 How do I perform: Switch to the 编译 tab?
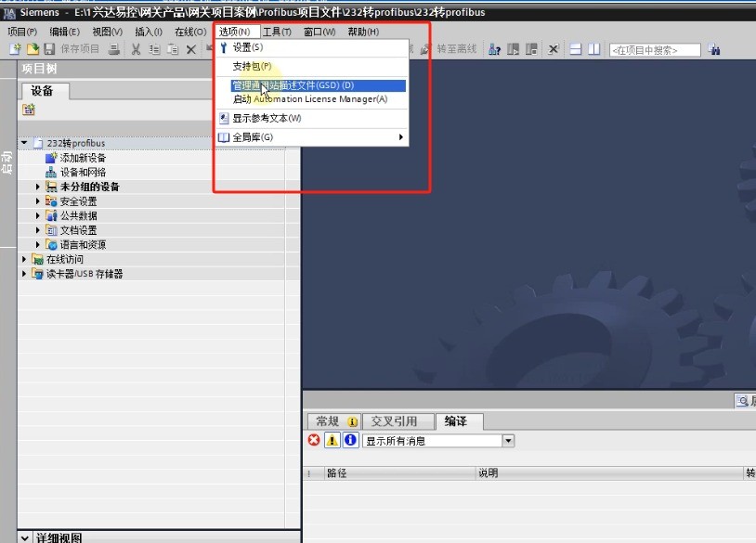coord(459,421)
